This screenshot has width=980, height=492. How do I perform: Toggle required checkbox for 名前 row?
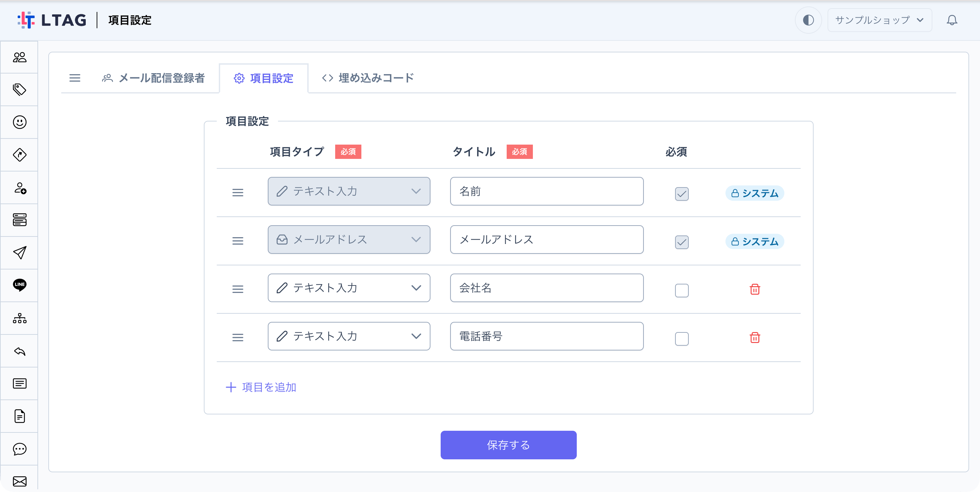(682, 194)
